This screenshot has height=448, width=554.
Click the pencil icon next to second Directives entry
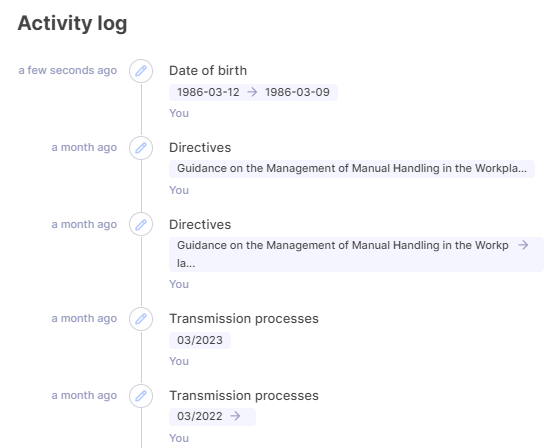(x=141, y=224)
